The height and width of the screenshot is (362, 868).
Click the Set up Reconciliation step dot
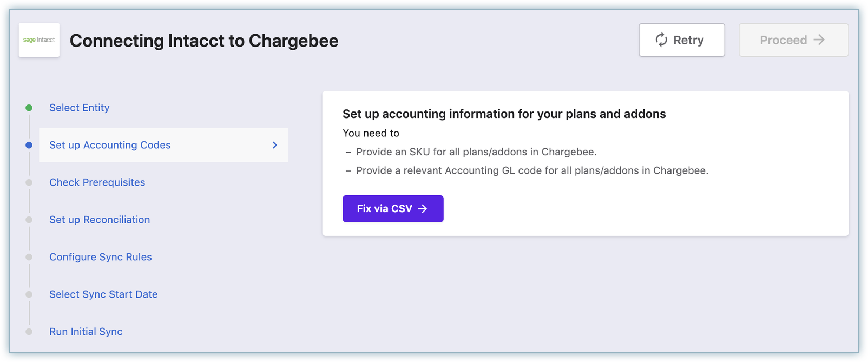pyautogui.click(x=29, y=220)
